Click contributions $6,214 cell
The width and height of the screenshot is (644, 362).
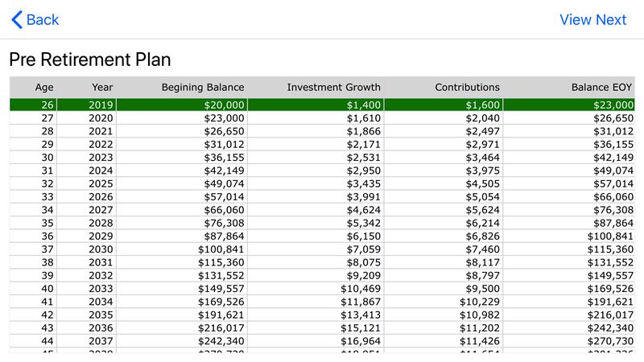point(444,223)
